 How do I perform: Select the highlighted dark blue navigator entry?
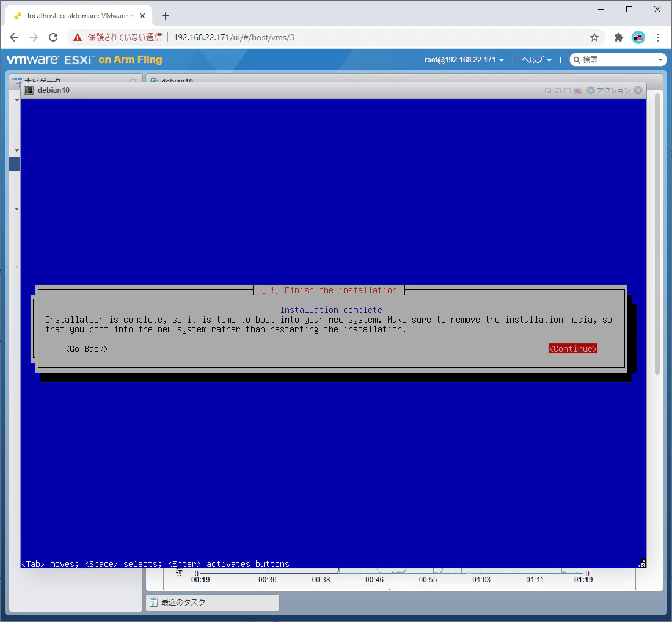point(15,164)
